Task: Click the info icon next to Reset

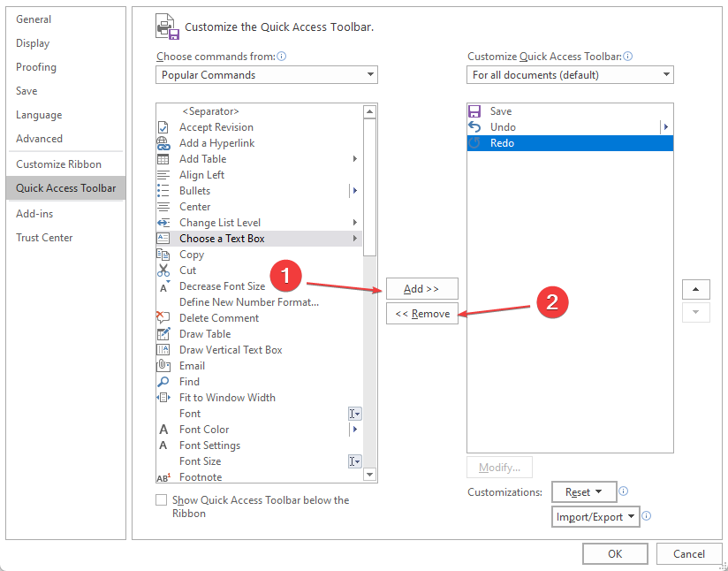Action: coord(624,491)
